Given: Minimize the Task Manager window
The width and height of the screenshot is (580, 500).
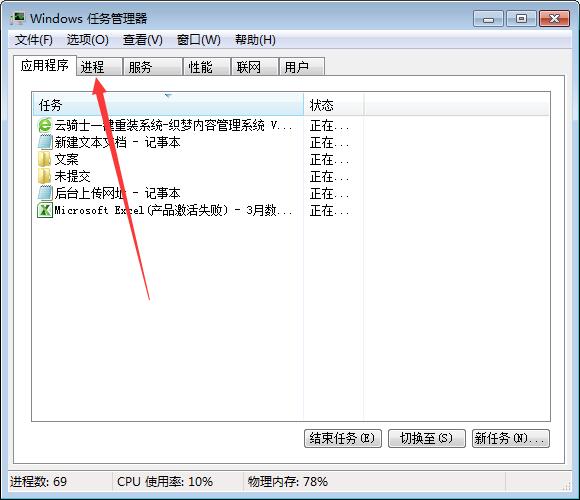Looking at the screenshot, I should pos(488,19).
